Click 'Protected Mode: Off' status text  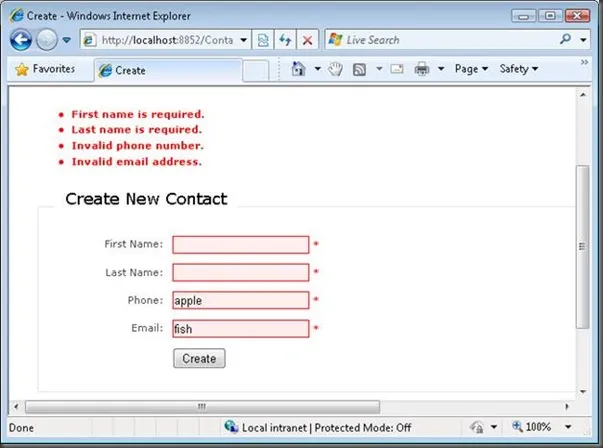[363, 428]
